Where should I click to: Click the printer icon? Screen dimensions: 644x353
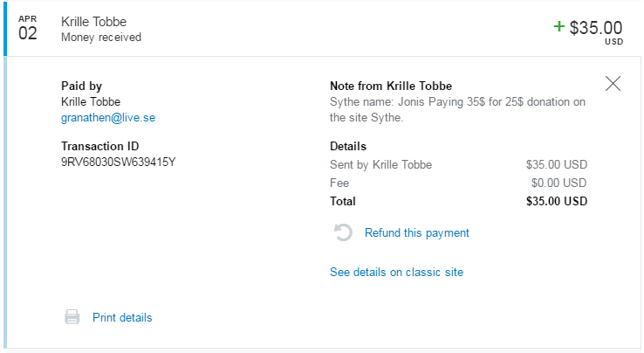[72, 317]
